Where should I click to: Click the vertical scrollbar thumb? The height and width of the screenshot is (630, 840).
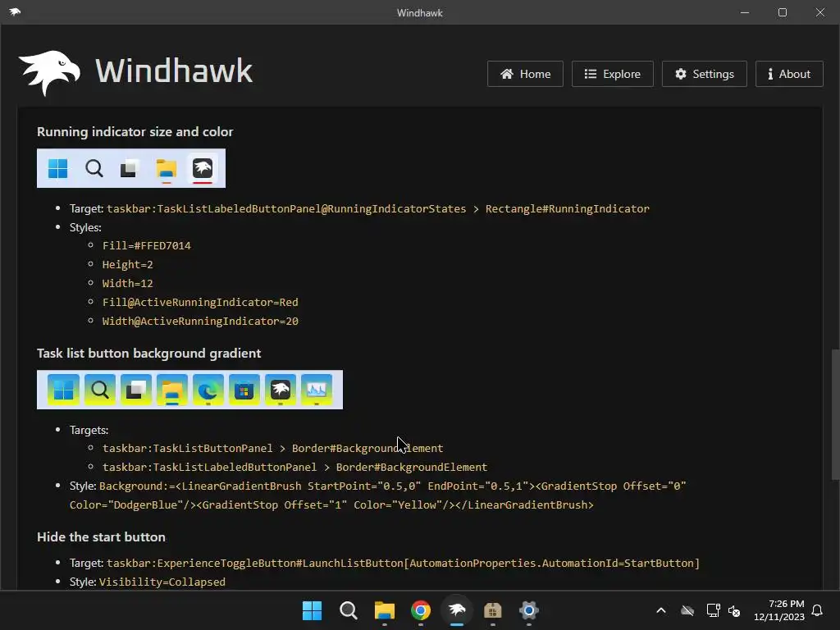click(835, 414)
